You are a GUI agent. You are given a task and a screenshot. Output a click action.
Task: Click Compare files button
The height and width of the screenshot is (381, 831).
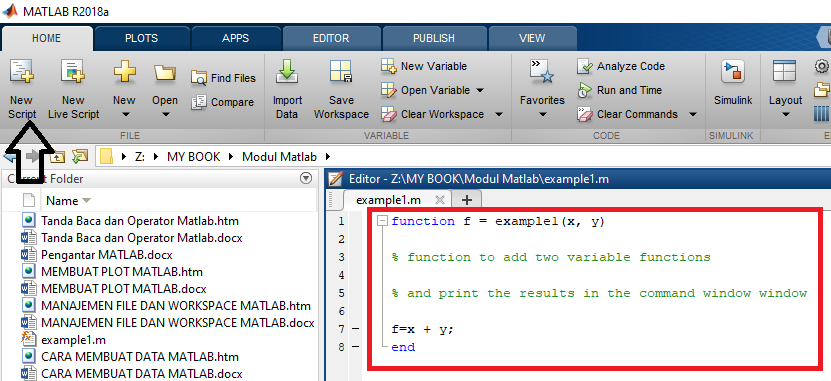223,102
